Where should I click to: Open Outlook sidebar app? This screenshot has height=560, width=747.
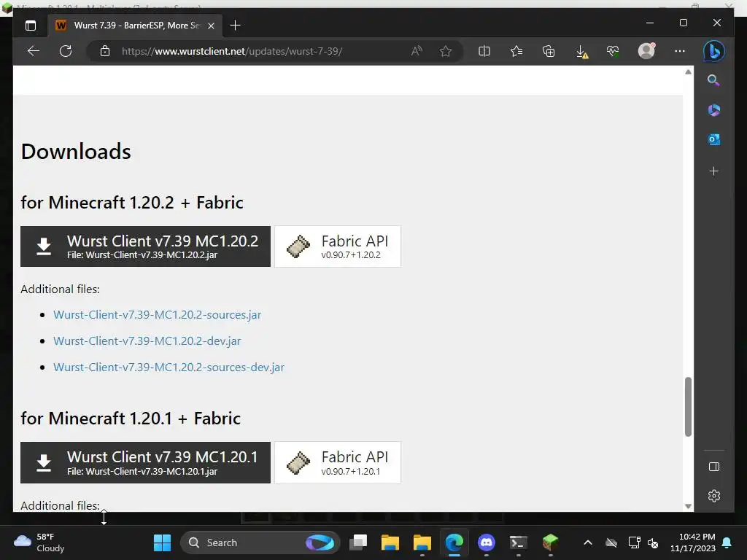(713, 139)
